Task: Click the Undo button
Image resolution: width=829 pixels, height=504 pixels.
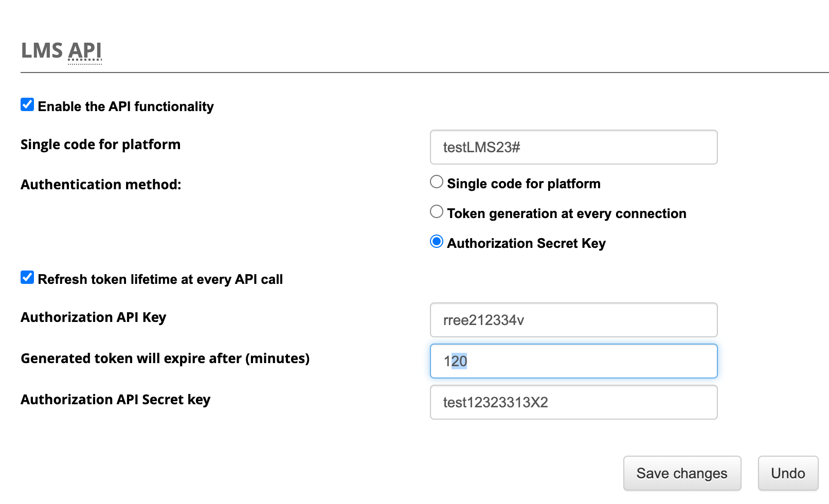Action: coord(787,473)
